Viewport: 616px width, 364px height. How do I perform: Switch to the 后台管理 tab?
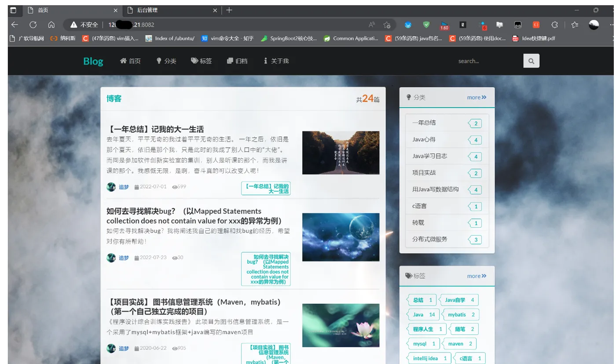(172, 10)
